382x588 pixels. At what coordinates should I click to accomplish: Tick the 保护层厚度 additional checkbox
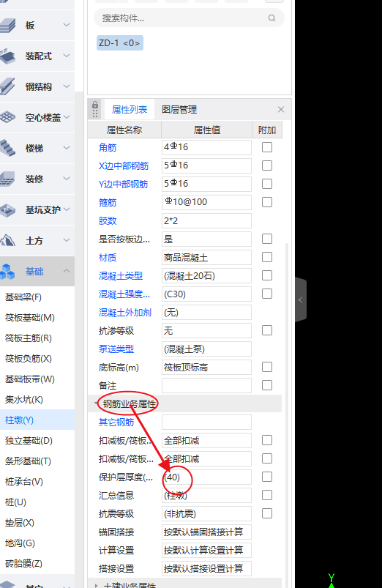(267, 477)
